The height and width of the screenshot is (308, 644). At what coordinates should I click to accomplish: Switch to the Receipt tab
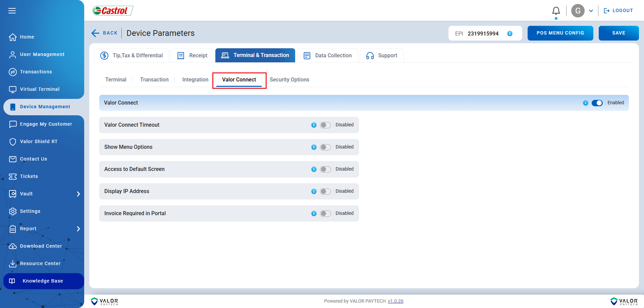coord(192,55)
